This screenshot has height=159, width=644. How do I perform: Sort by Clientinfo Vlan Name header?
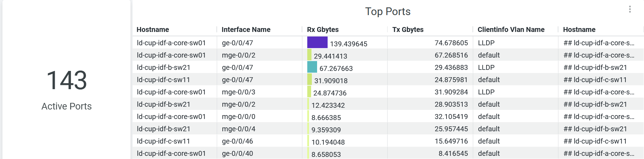pos(511,29)
